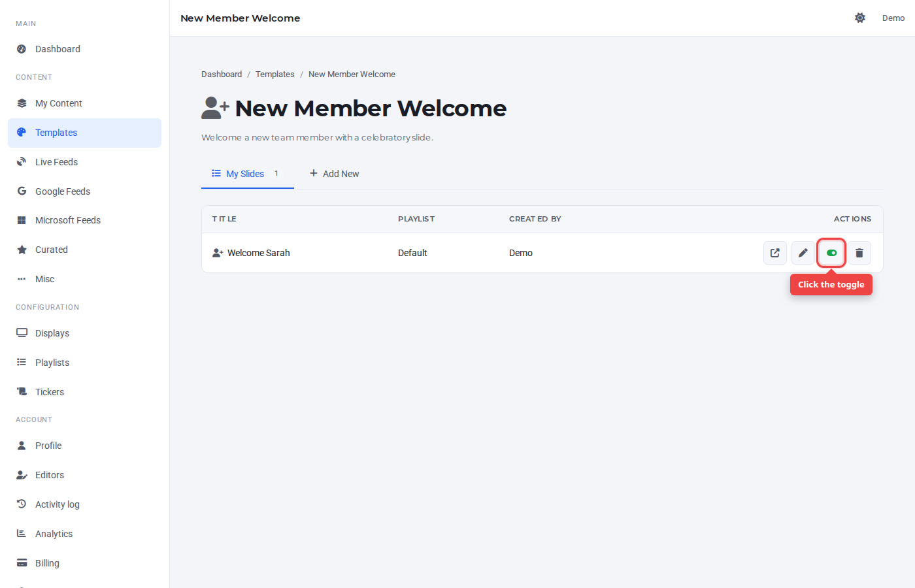Click the Activity log history icon

pyautogui.click(x=22, y=504)
